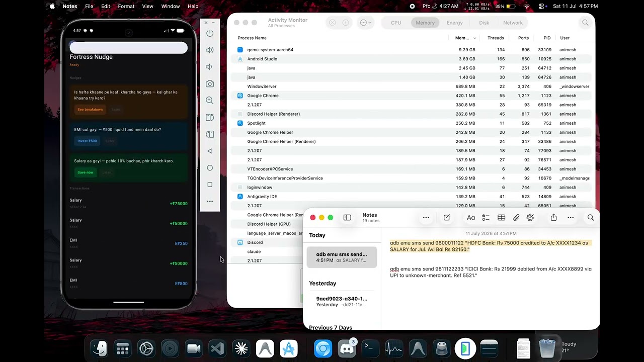Image resolution: width=644 pixels, height=362 pixels.
Task: Click the Notes share icon
Action: (553, 218)
